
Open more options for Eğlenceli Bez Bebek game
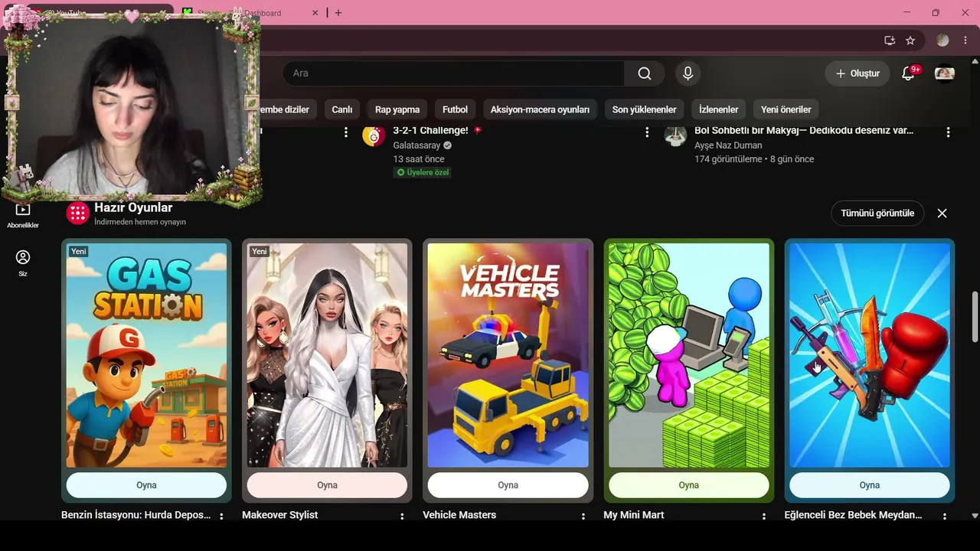(944, 517)
